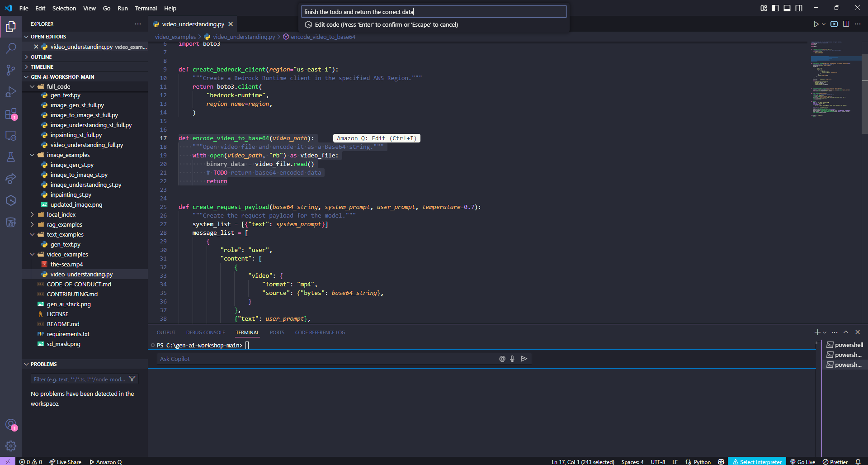This screenshot has width=868, height=465.
Task: Send the Copilot terminal chat message
Action: (x=524, y=359)
